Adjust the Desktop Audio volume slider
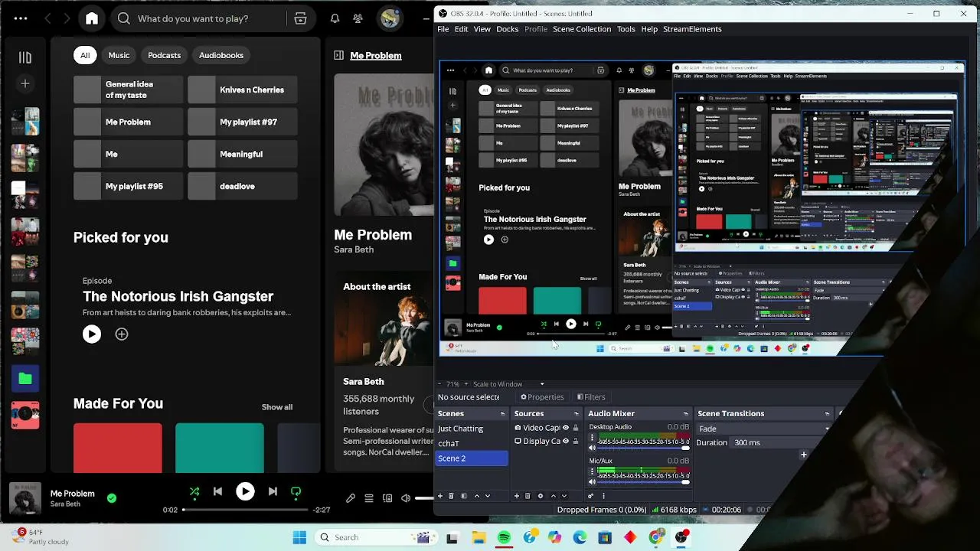Image resolution: width=980 pixels, height=551 pixels. pyautogui.click(x=643, y=448)
